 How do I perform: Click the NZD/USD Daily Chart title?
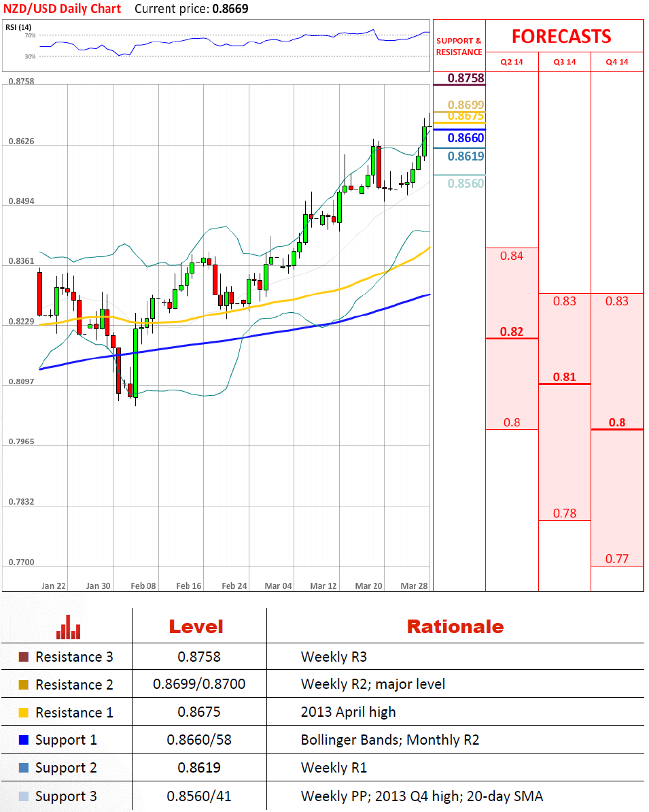62,9
